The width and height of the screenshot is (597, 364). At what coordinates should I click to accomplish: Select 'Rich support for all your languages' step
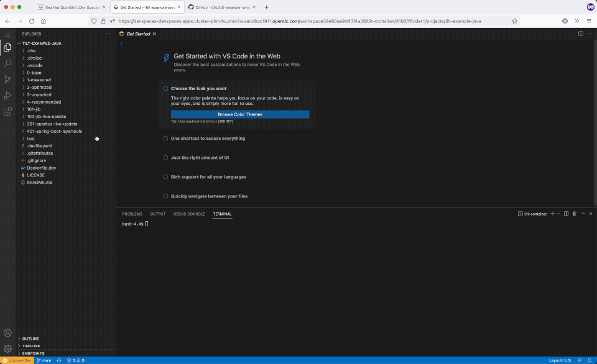pos(208,177)
